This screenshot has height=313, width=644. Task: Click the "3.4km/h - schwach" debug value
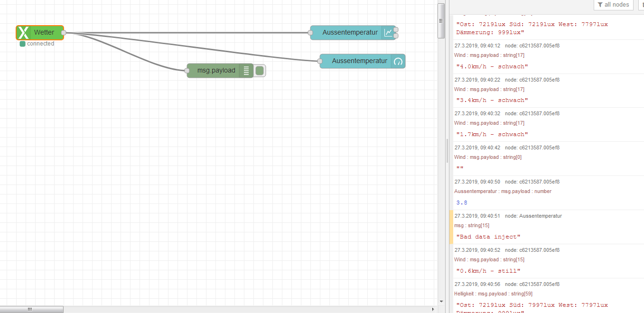pos(492,101)
